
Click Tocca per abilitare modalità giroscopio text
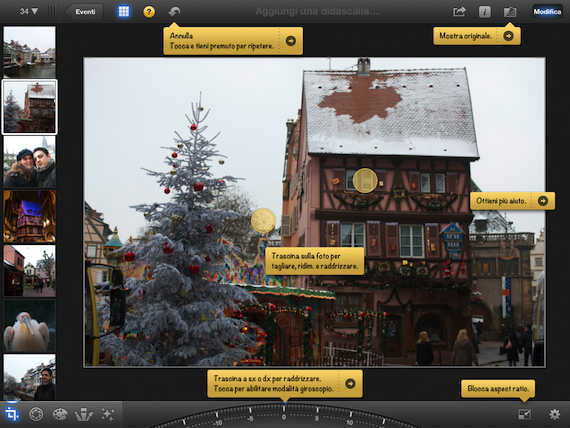pyautogui.click(x=273, y=389)
